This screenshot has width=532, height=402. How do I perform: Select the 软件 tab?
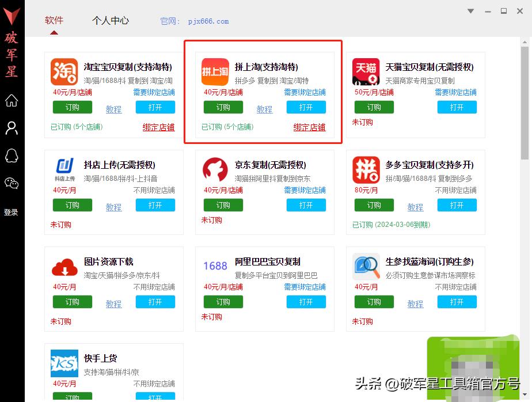54,20
